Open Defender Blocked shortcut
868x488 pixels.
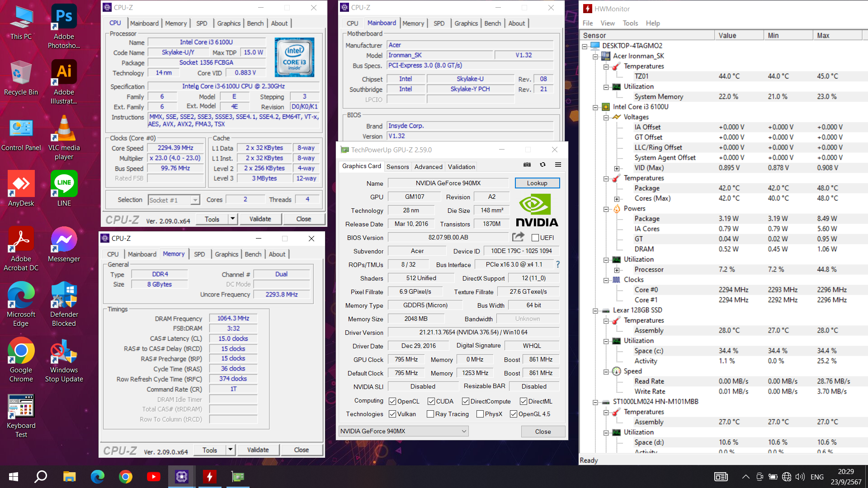[64, 305]
